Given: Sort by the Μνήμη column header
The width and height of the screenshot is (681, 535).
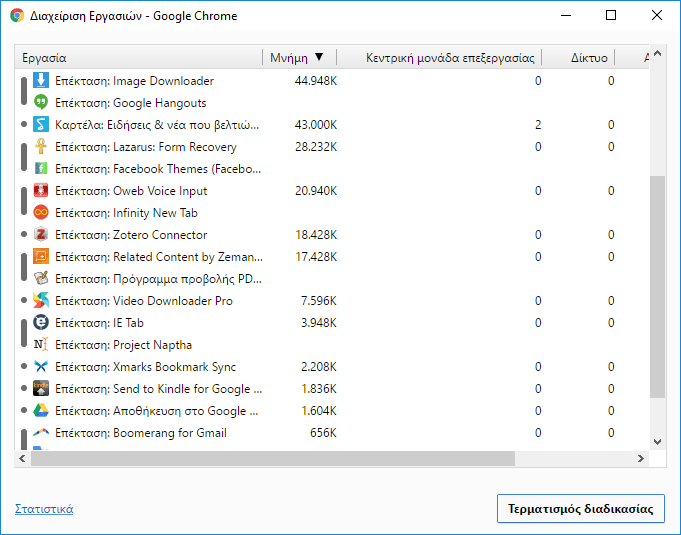Looking at the screenshot, I should coord(300,57).
